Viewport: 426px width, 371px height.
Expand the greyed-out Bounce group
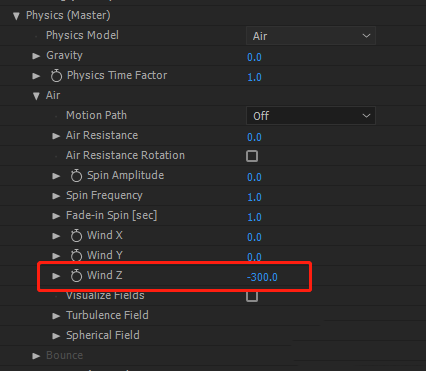[x=36, y=356]
